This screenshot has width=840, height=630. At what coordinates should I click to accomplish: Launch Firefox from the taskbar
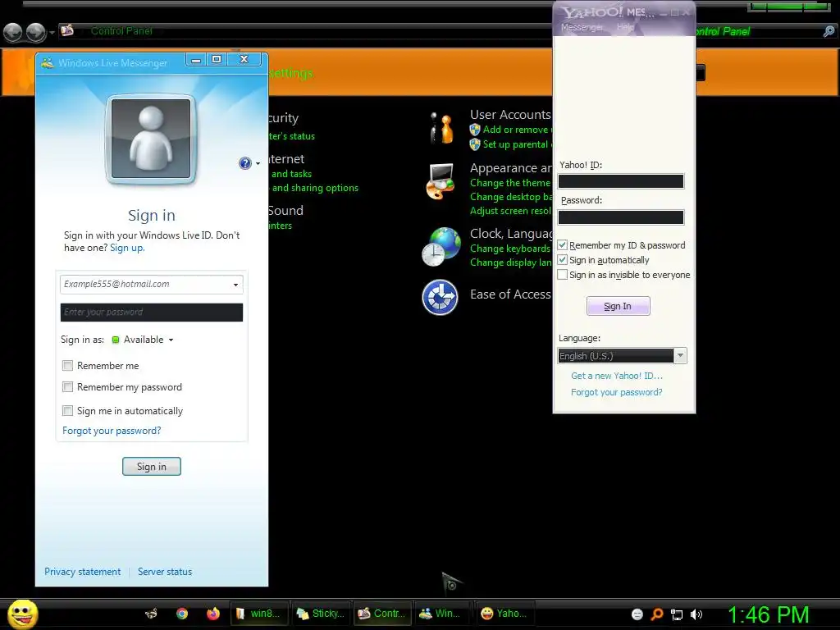[x=212, y=614]
